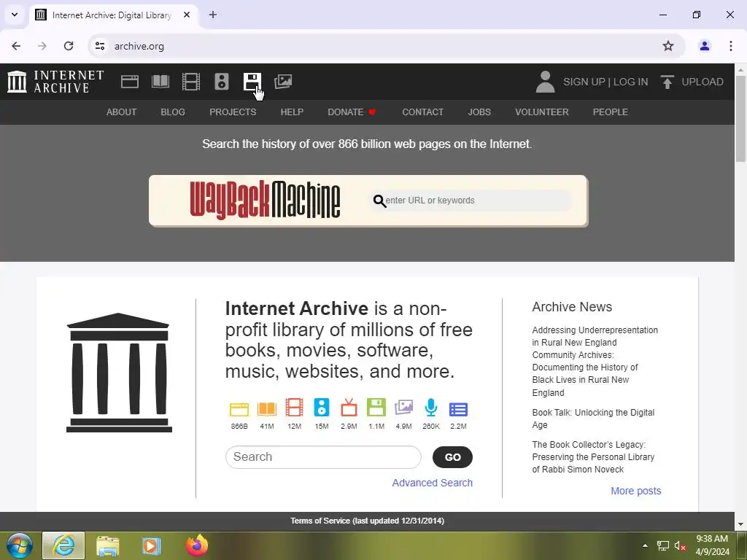
Task: Open the blue audio collection icon (15M)
Action: 322,408
